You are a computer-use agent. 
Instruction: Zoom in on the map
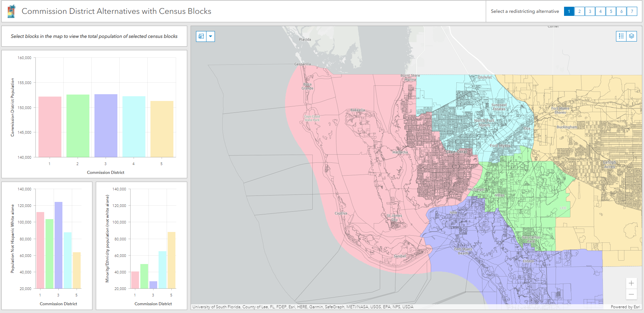[631, 283]
